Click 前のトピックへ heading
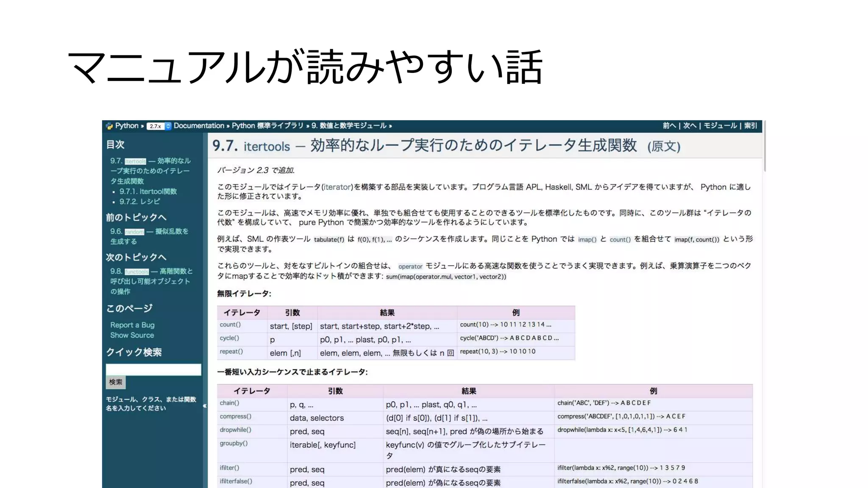Screen dimensions: 868x488 tap(136, 218)
